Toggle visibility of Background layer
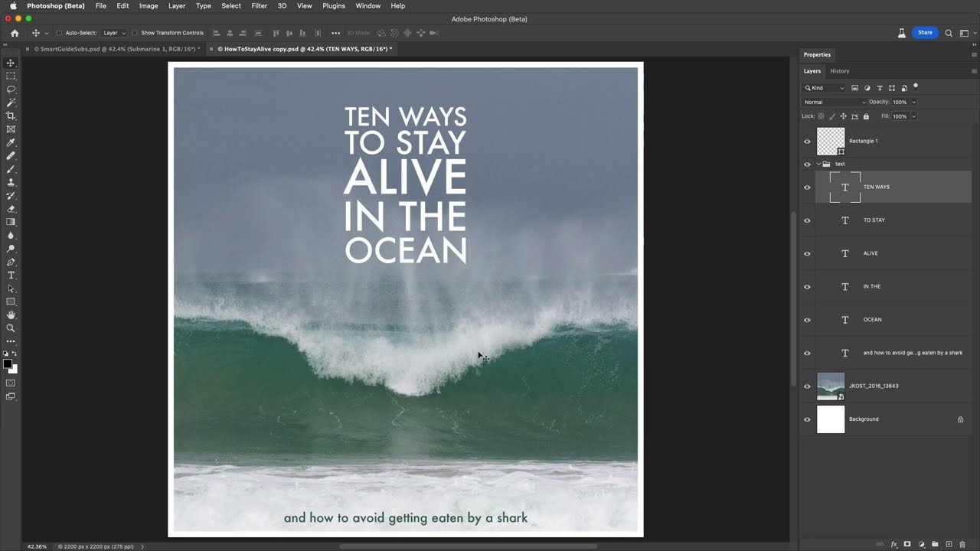This screenshot has width=980, height=551. click(807, 419)
